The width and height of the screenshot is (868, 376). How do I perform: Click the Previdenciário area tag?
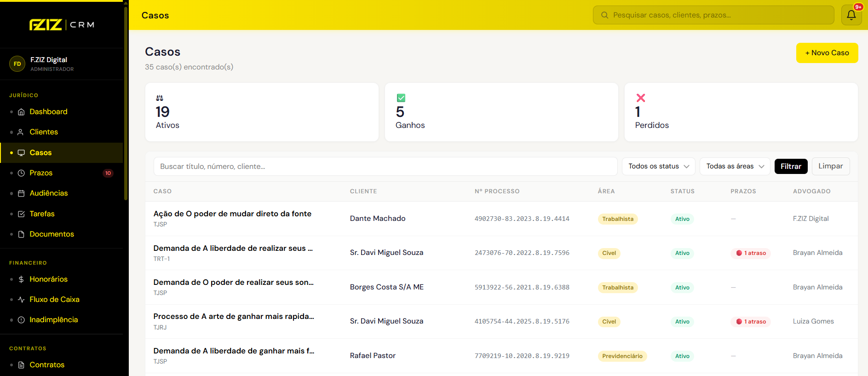coord(622,356)
